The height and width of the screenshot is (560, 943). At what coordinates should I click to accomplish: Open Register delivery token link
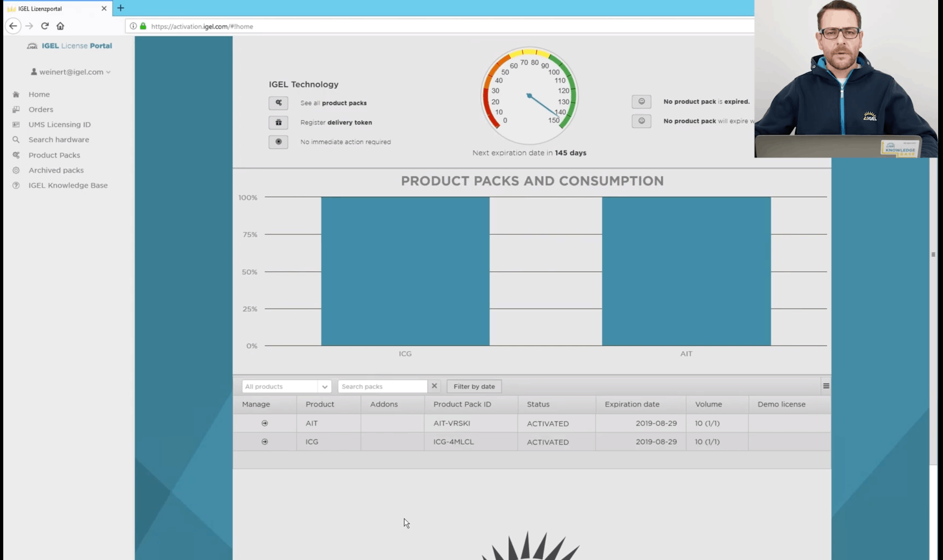336,122
